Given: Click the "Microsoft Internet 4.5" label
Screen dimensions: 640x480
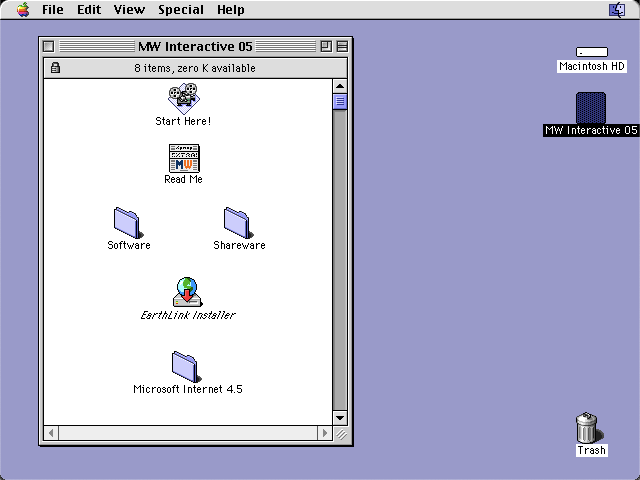Looking at the screenshot, I should pos(188,389).
